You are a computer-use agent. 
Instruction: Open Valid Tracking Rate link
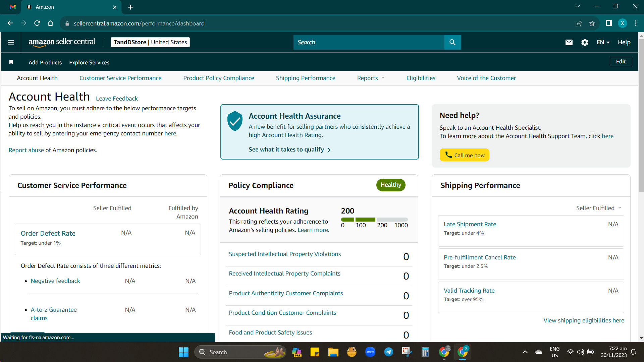coord(469,291)
